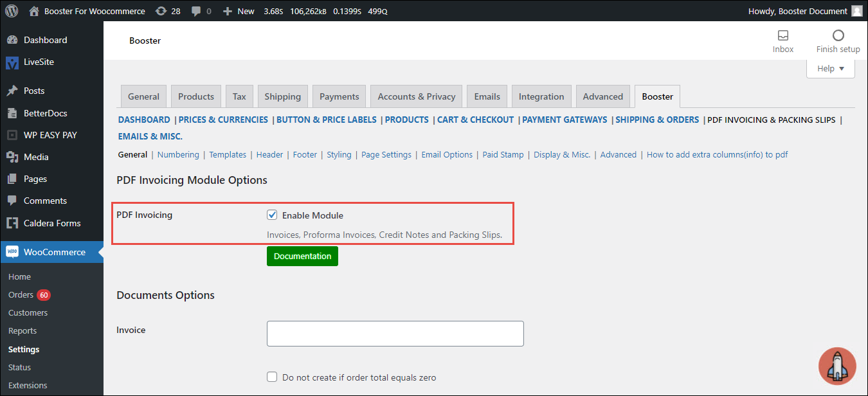Open Booster DASHBOARD link
Image resolution: width=868 pixels, height=396 pixels.
coord(144,120)
